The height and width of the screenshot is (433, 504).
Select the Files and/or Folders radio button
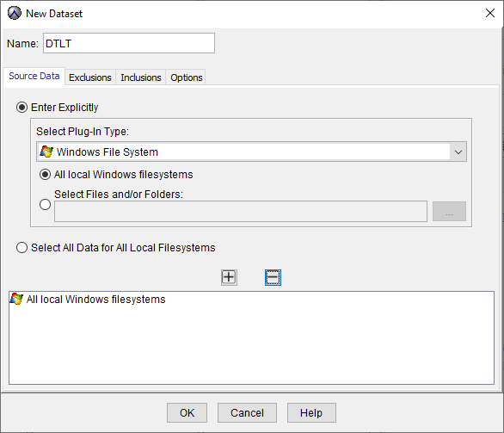(x=45, y=204)
